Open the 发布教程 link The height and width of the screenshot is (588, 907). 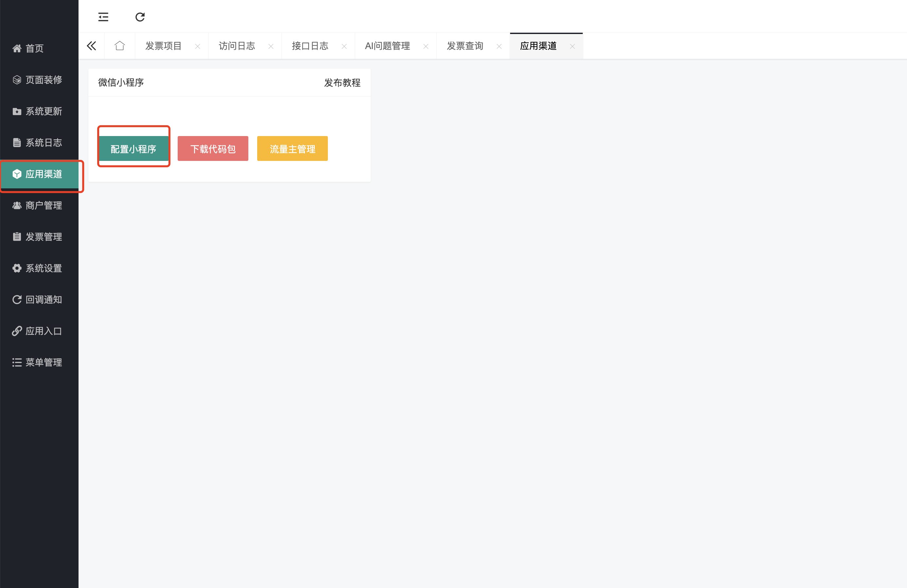(x=342, y=83)
